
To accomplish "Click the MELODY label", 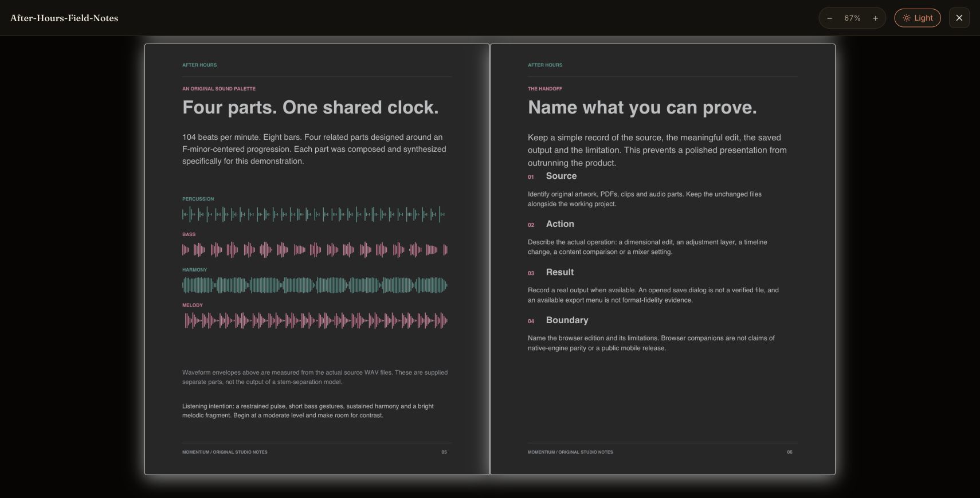I will pyautogui.click(x=193, y=305).
